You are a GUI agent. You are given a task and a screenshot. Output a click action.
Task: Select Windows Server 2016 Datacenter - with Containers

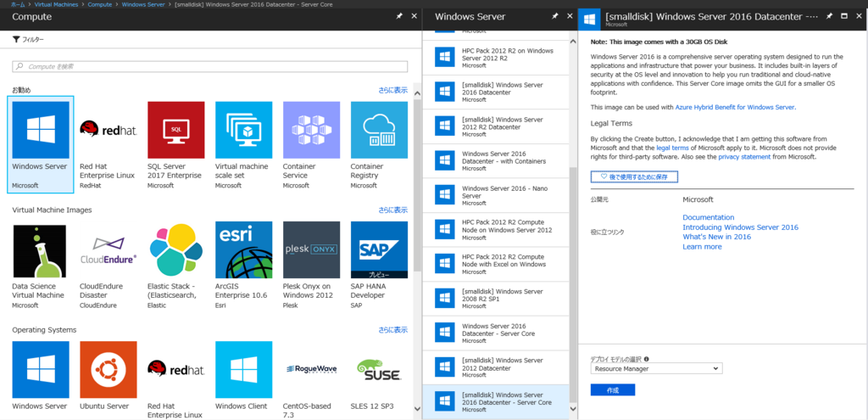(496, 160)
